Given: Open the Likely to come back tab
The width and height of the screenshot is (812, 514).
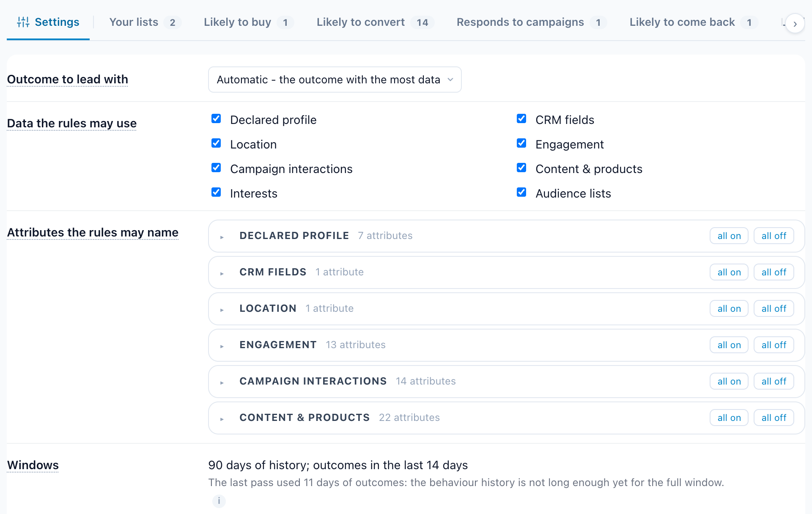Looking at the screenshot, I should coord(694,22).
